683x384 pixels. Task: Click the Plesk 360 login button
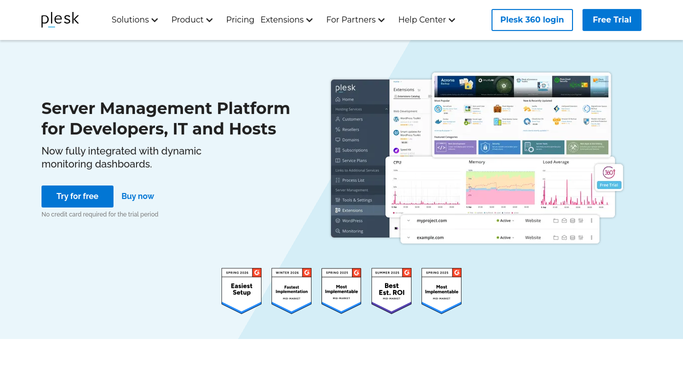coord(532,20)
